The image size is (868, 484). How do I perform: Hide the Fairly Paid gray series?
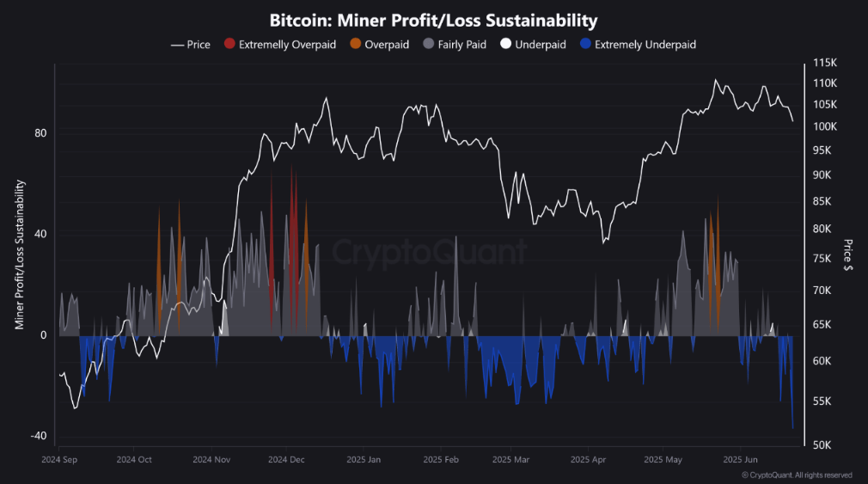462,45
